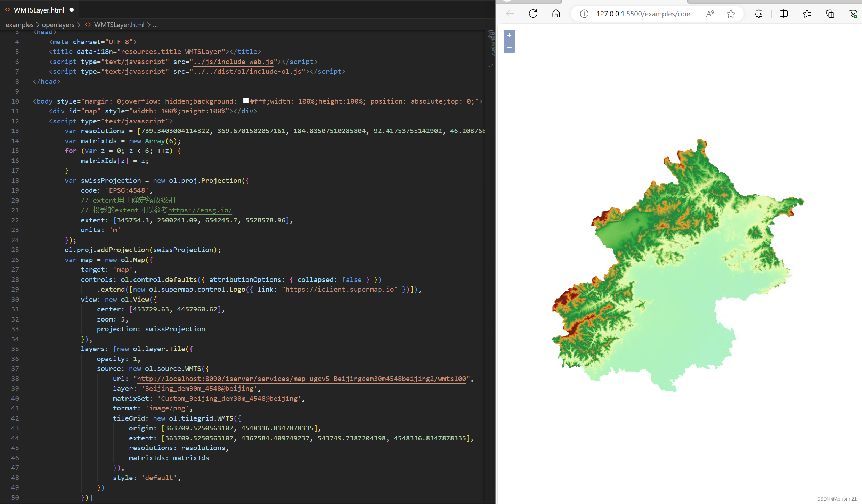Follow the https://epsg.io/ link in the code
This screenshot has height=504, width=862.
click(x=200, y=210)
